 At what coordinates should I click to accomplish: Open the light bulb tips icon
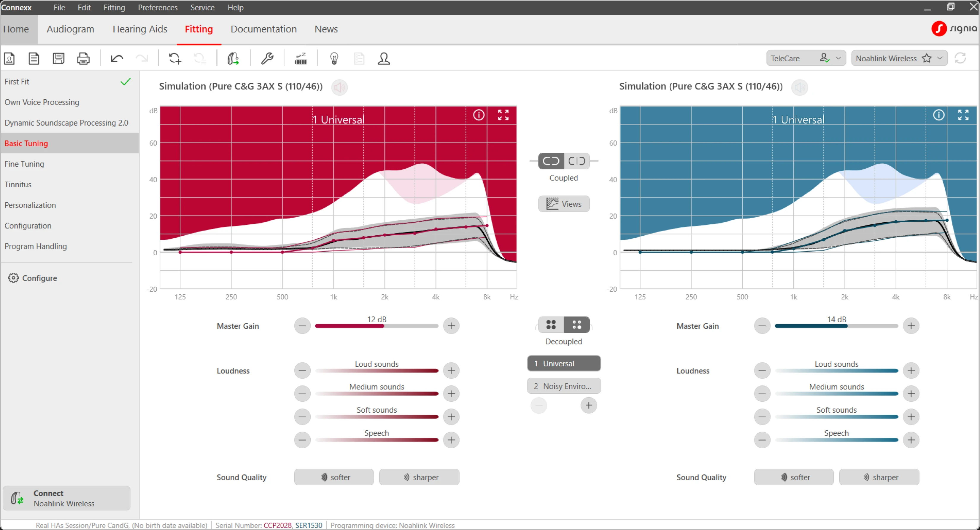[334, 59]
